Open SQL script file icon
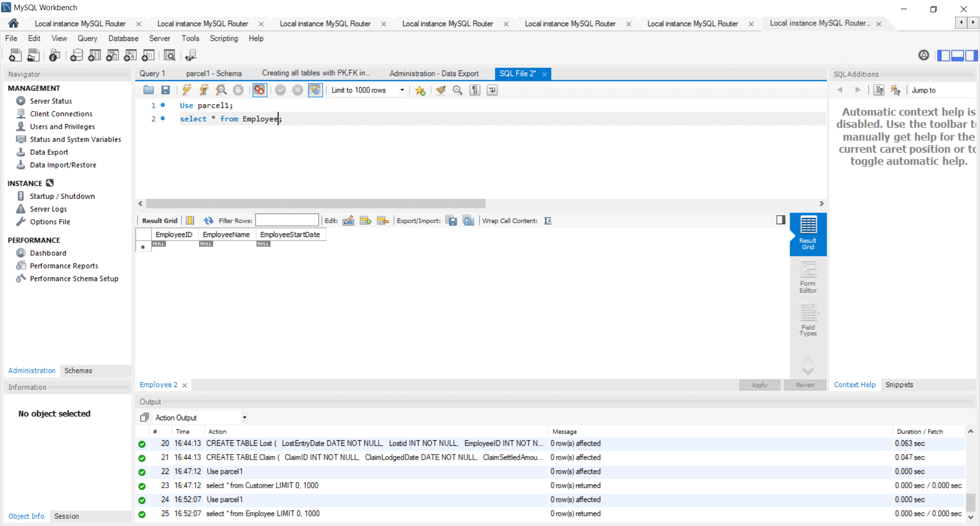The width and height of the screenshot is (980, 526). [x=34, y=55]
